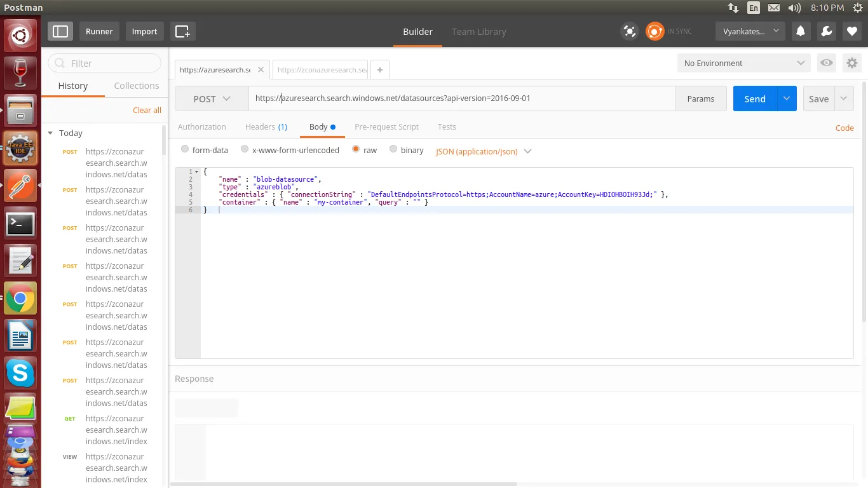
Task: Launch Skype from the dock
Action: click(20, 373)
